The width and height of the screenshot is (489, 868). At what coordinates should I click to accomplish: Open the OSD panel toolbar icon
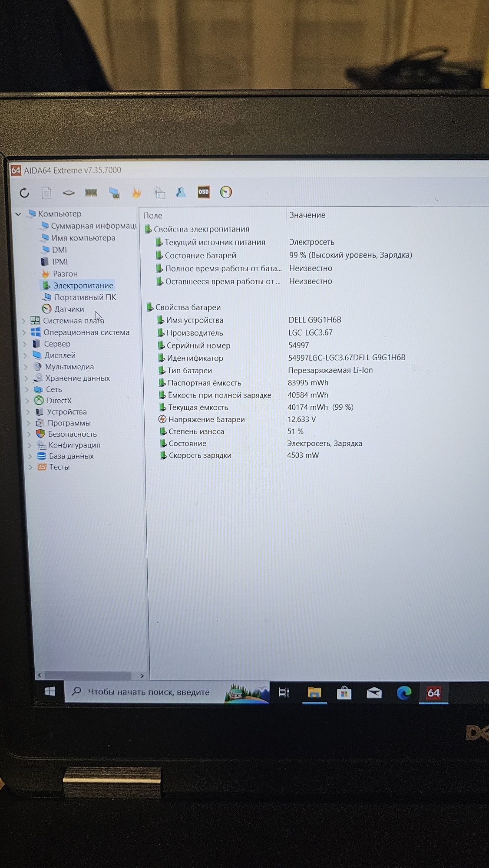[204, 192]
